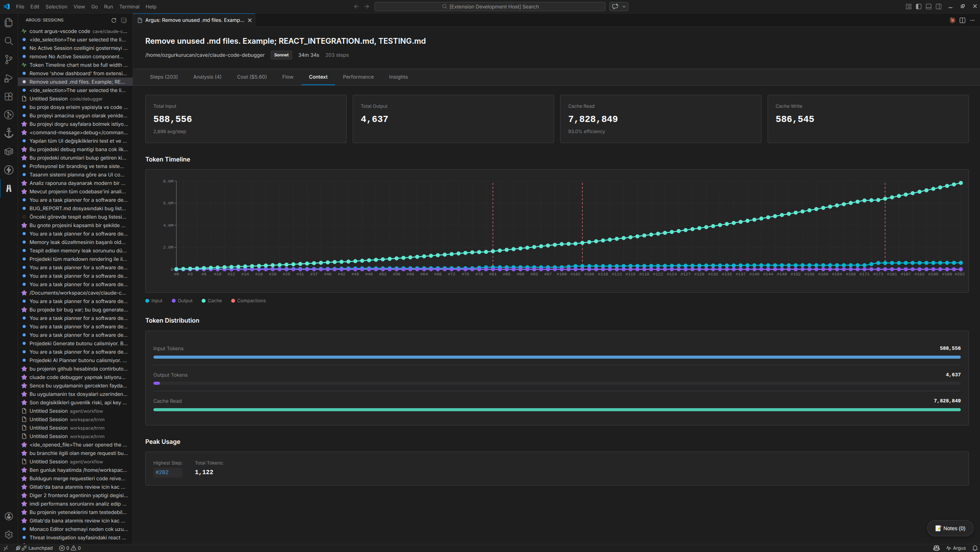
Task: Select the Argus 'A' icon in activity bar
Action: tap(8, 188)
